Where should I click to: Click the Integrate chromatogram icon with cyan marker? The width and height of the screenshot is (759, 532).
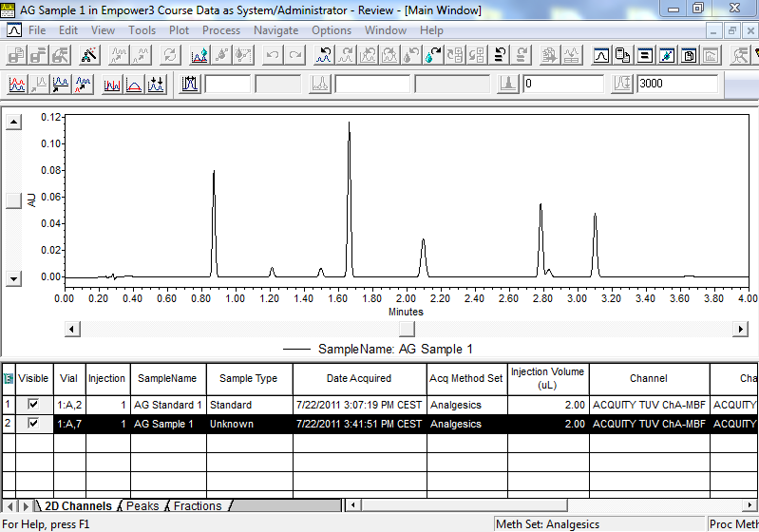pyautogui.click(x=199, y=55)
